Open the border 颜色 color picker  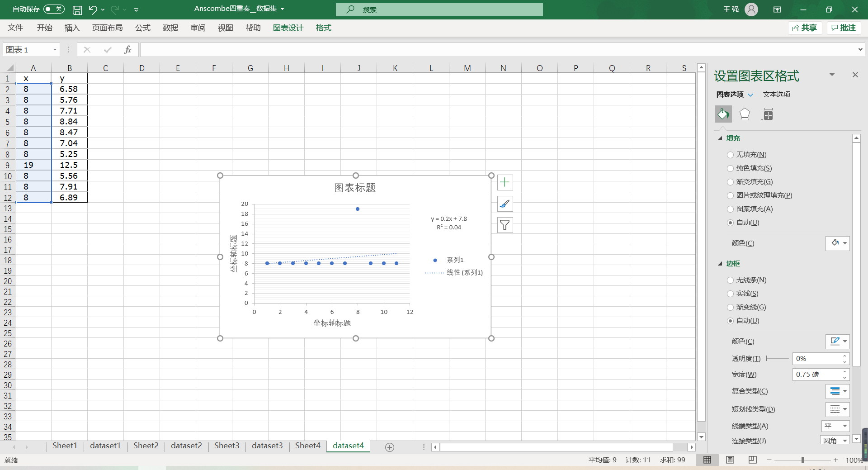838,342
